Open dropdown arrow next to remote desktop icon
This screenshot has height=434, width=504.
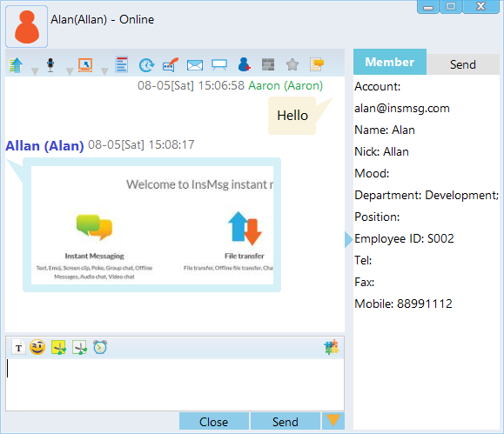click(x=104, y=71)
